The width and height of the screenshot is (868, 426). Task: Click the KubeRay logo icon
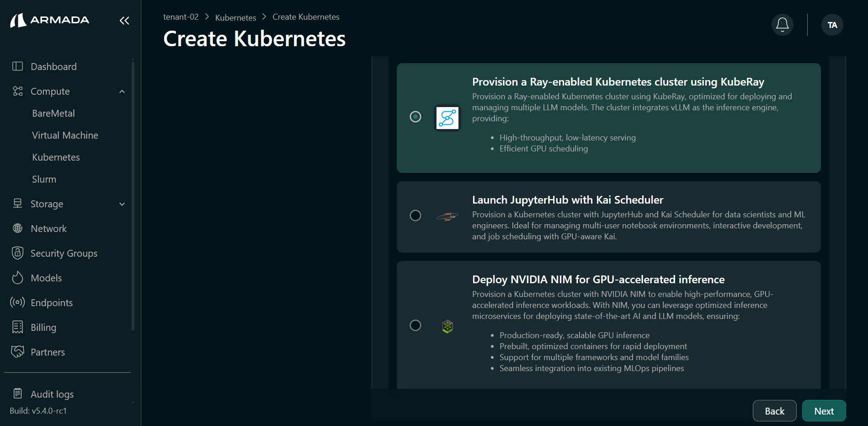tap(447, 118)
